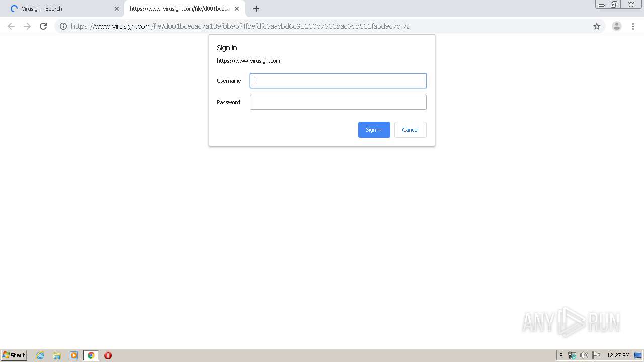Open the Action Center flag icon
The image size is (644, 362).
[x=596, y=355]
